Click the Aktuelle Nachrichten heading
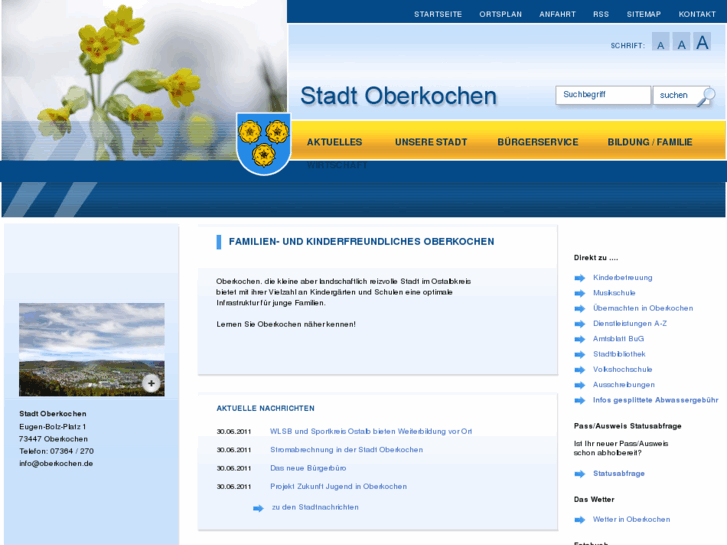 click(x=266, y=408)
